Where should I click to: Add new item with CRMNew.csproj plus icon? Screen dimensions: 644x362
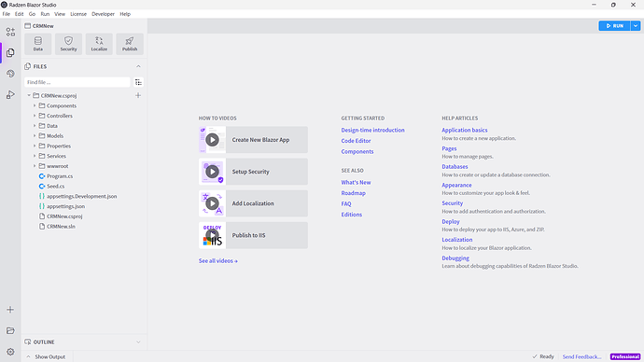pyautogui.click(x=138, y=95)
